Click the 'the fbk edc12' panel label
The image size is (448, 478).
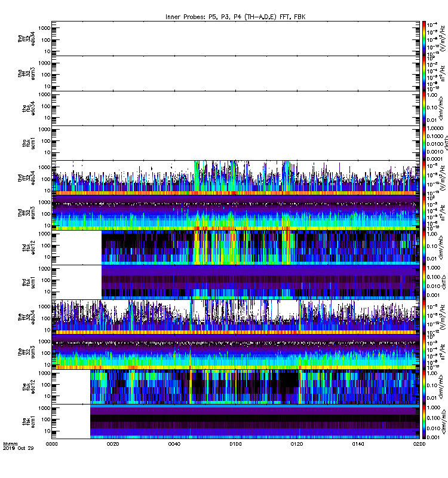[29, 387]
